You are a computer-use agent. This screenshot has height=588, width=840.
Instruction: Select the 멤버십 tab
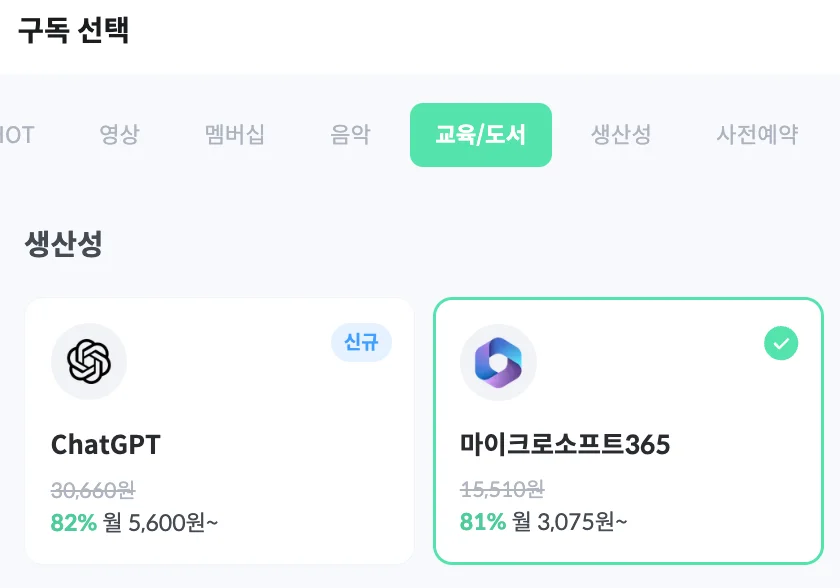click(235, 135)
